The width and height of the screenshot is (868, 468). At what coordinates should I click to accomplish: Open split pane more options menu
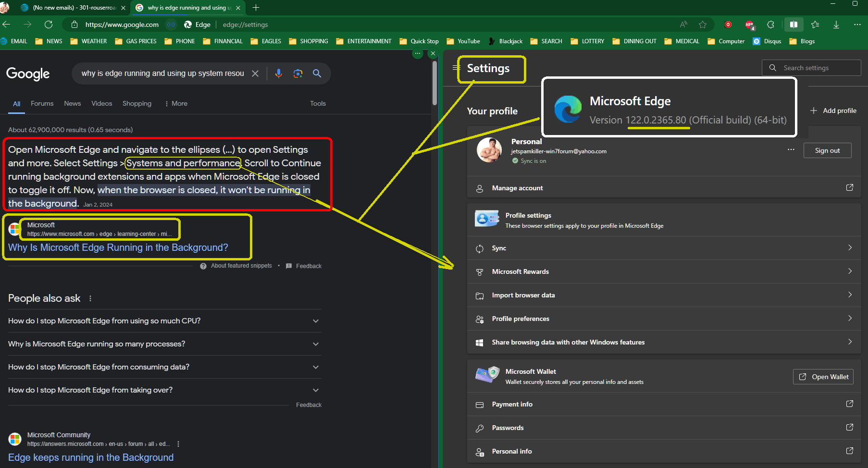[x=418, y=53]
